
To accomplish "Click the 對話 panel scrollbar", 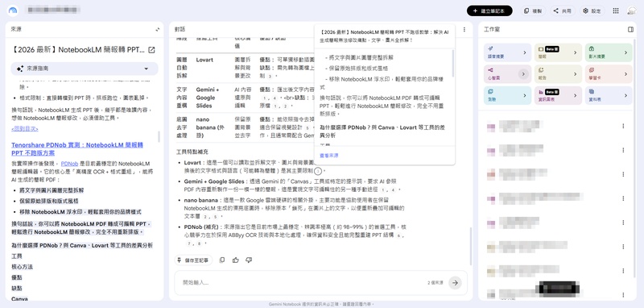I will point(471,245).
